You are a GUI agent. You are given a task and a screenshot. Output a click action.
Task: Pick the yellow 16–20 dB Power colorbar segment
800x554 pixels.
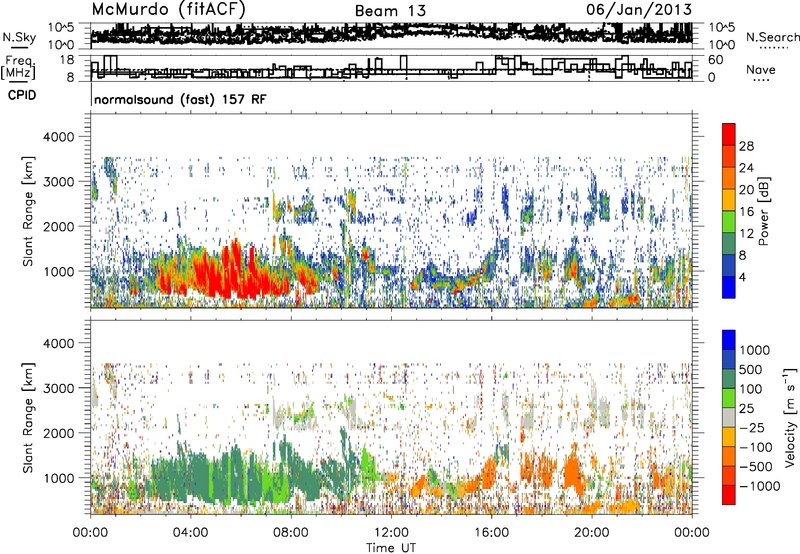[x=729, y=200]
